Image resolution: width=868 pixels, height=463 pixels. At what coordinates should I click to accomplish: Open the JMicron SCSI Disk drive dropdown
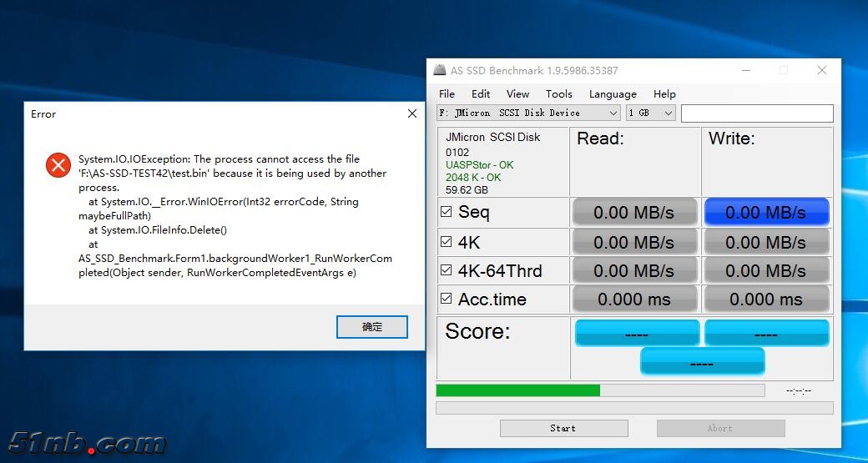tap(528, 113)
